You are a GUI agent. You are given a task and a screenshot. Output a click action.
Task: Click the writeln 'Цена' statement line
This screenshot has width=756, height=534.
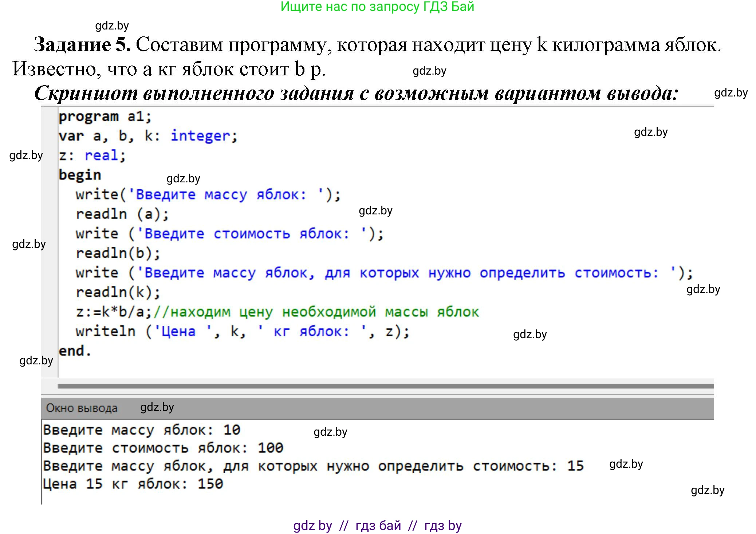pos(242,332)
